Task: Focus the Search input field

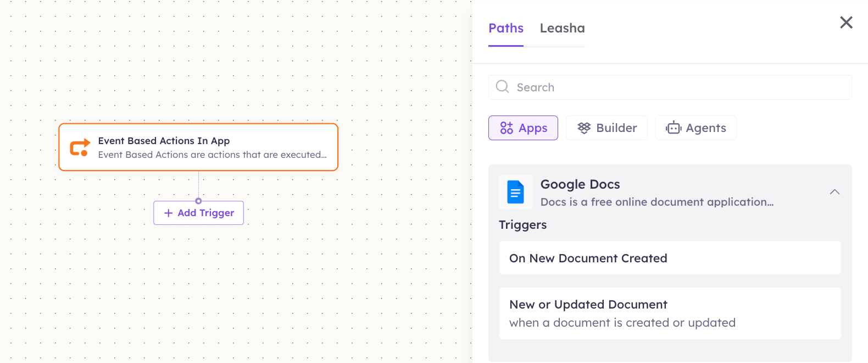Action: click(x=670, y=87)
